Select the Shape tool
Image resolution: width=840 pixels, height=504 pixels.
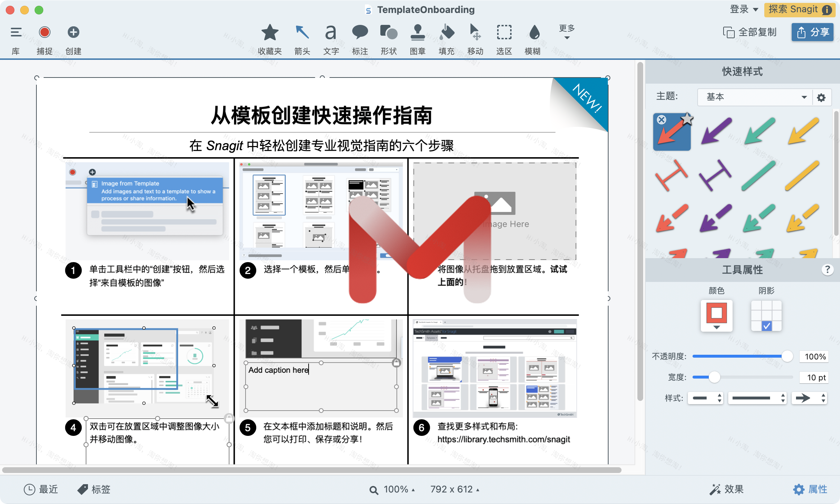point(388,38)
